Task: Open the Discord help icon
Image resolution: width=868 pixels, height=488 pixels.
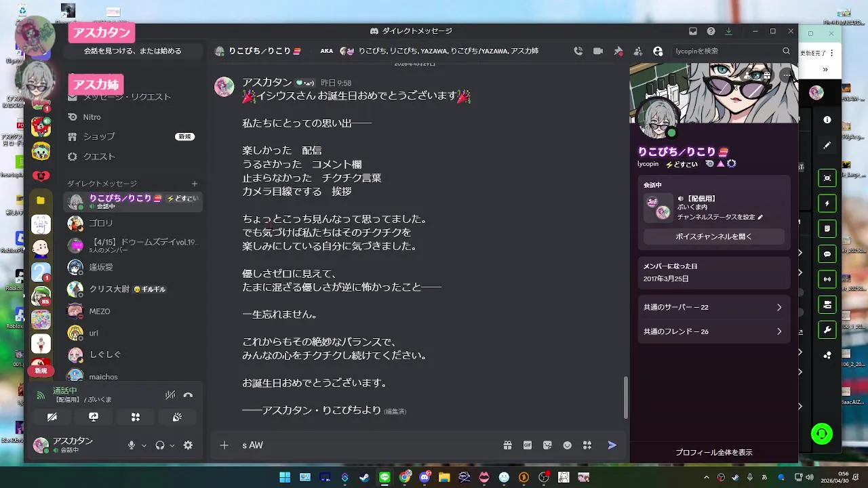Action: point(711,31)
